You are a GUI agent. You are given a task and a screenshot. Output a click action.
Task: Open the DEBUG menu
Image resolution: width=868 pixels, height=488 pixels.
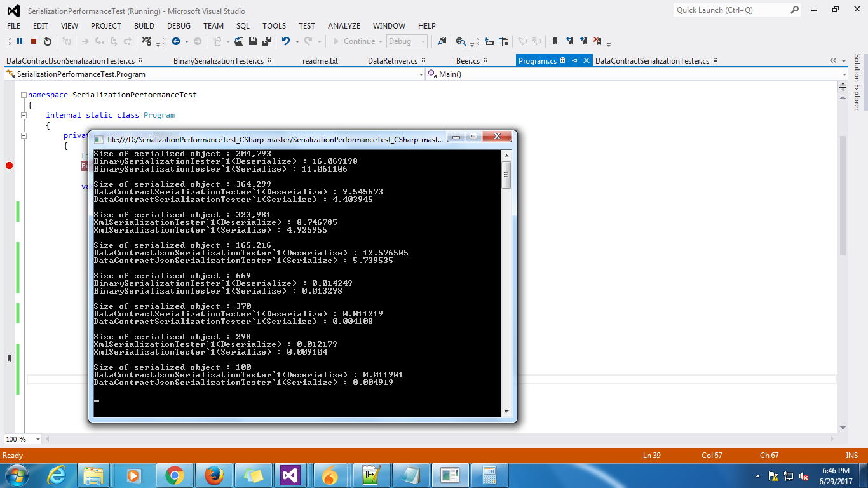pyautogui.click(x=179, y=26)
